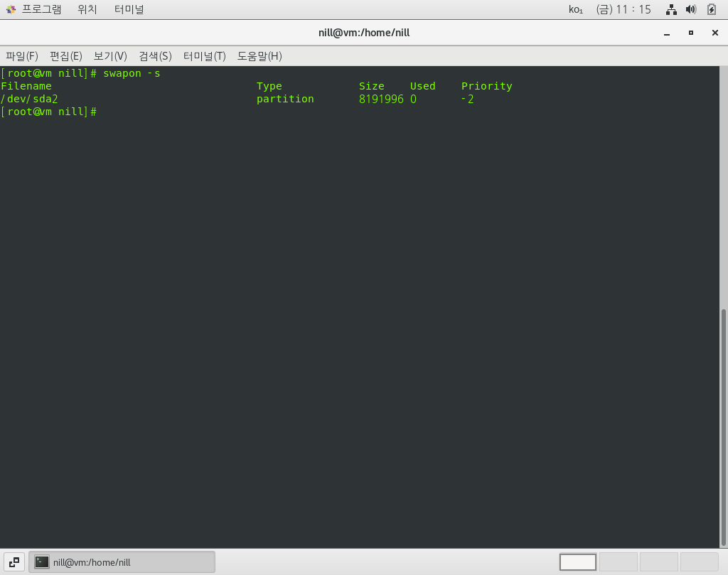This screenshot has width=728, height=575.
Task: Select the nill@vm:/home/nill taskbar button
Action: [122, 562]
